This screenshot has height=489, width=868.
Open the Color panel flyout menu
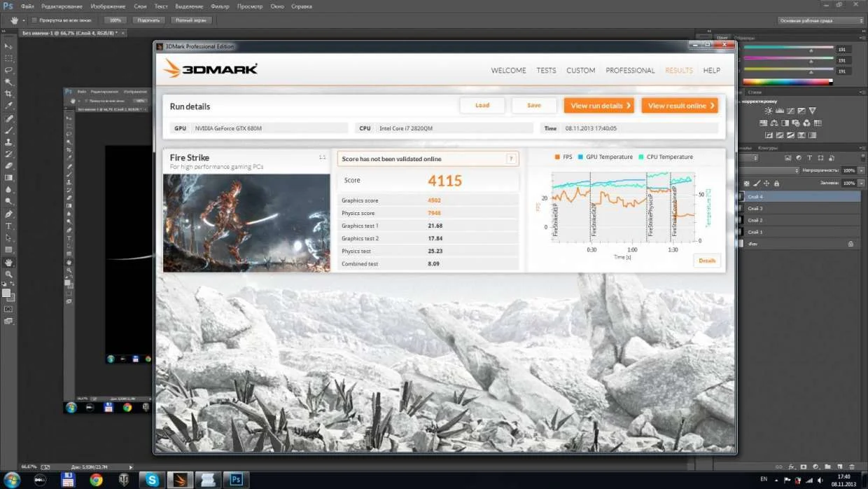862,38
